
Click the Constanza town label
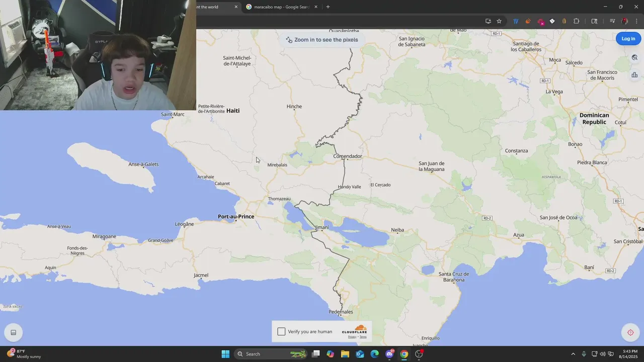click(517, 151)
